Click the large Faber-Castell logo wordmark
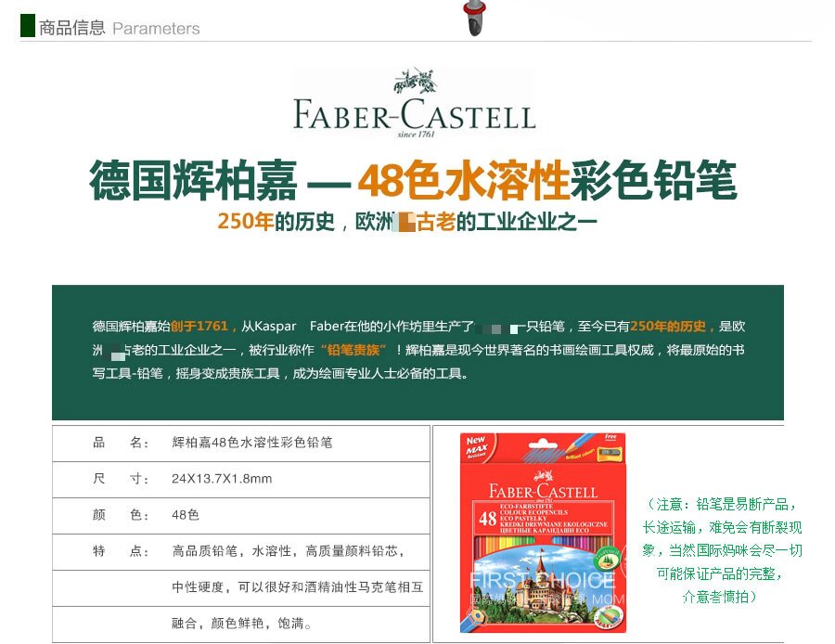Viewport: 835px width, 644px height. [x=415, y=115]
